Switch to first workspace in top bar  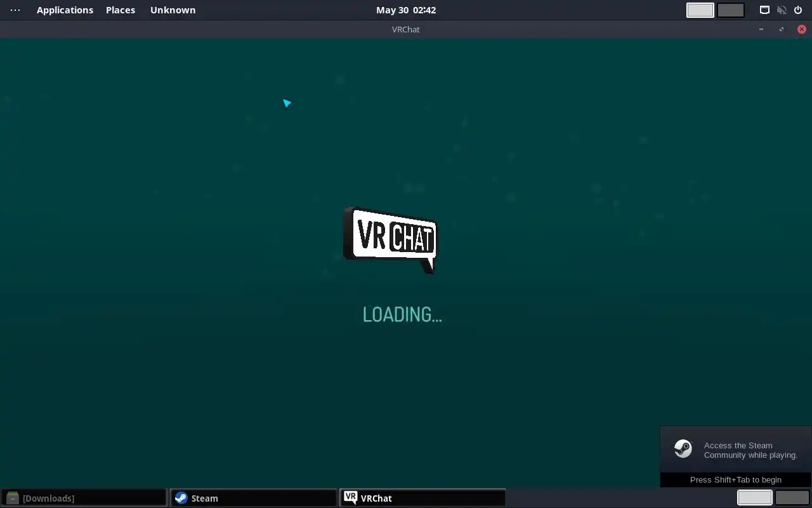pos(700,10)
